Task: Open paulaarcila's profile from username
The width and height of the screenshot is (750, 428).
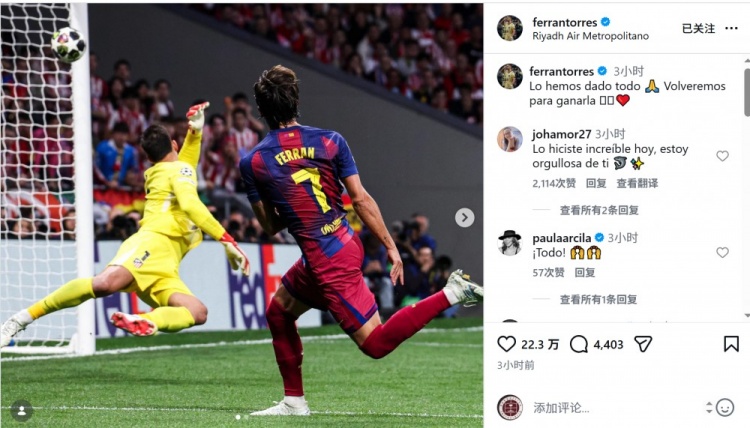Action: (x=562, y=238)
